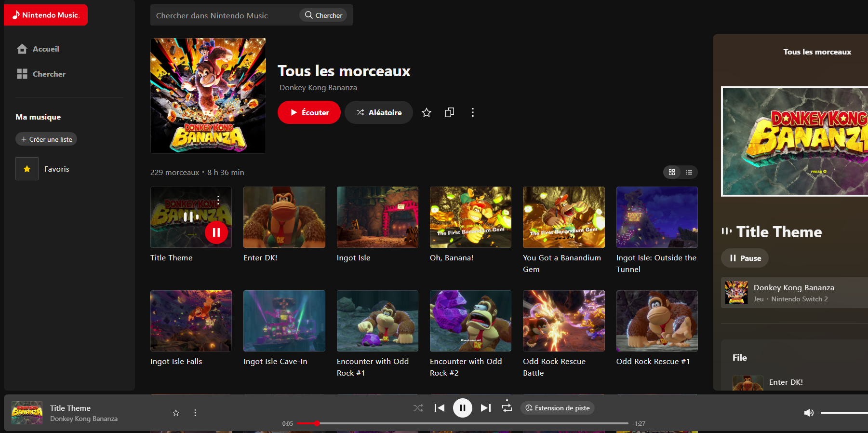Mute the volume with the speaker icon
Viewport: 868px width, 433px height.
click(809, 413)
